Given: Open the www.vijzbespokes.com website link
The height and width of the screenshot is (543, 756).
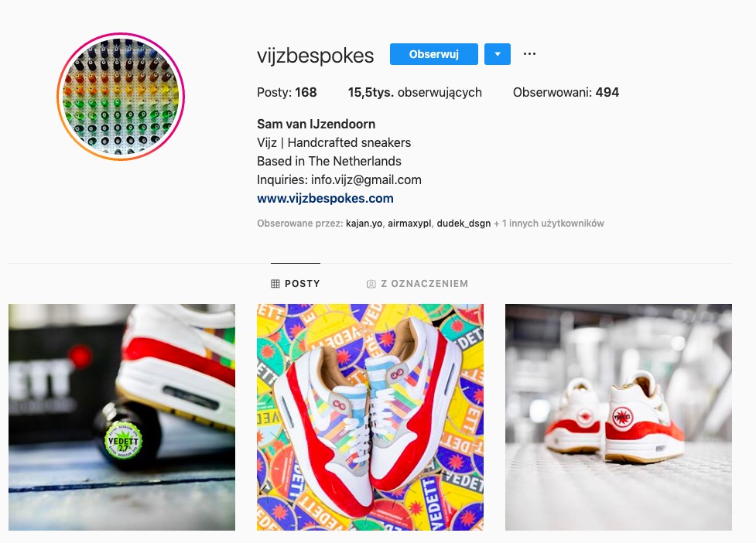Looking at the screenshot, I should [326, 199].
